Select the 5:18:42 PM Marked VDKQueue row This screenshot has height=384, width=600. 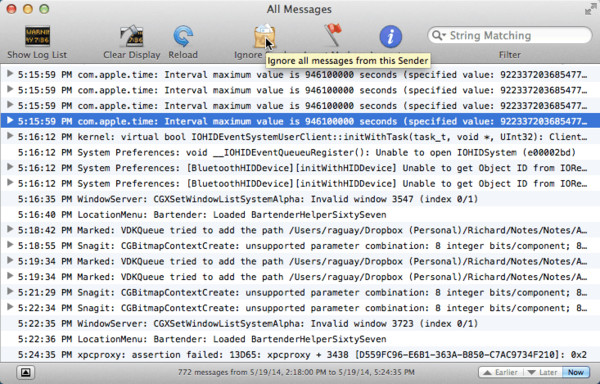(300, 230)
